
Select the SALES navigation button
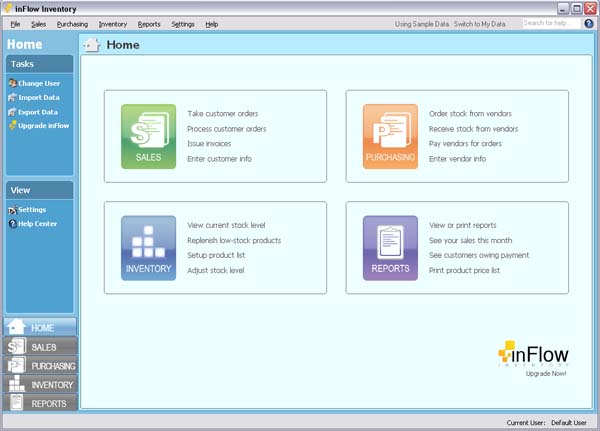click(40, 346)
